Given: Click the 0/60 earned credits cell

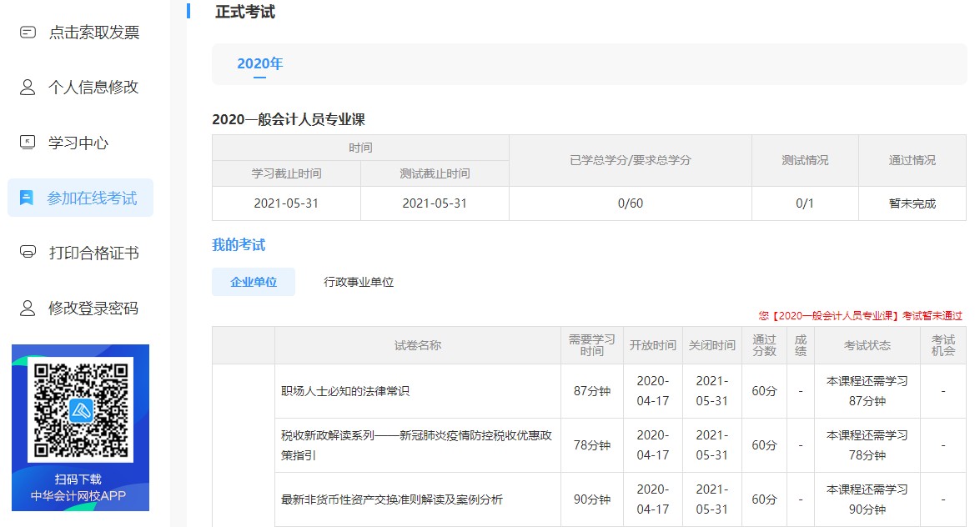Looking at the screenshot, I should click(x=630, y=202).
